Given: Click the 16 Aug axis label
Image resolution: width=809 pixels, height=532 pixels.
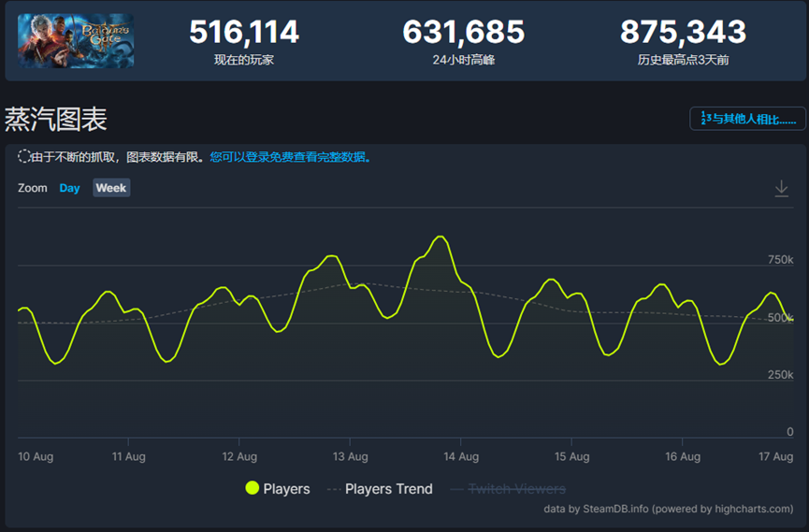Looking at the screenshot, I should [683, 456].
